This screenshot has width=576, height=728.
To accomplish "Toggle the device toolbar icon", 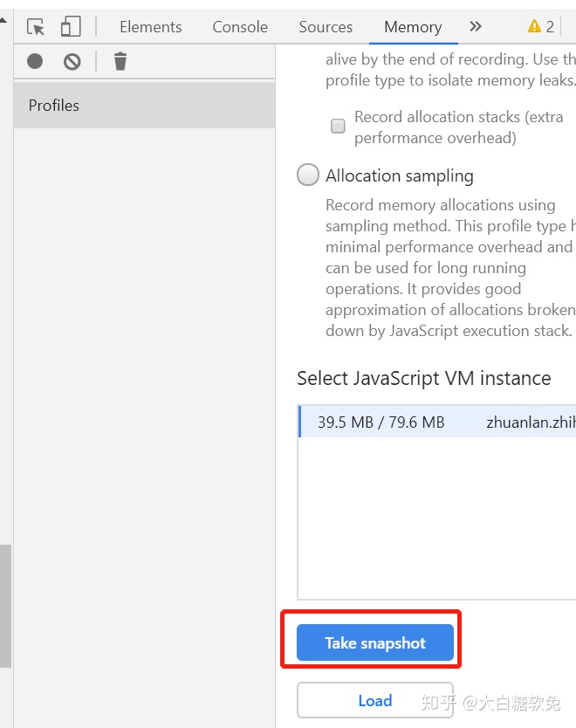I will [x=71, y=27].
